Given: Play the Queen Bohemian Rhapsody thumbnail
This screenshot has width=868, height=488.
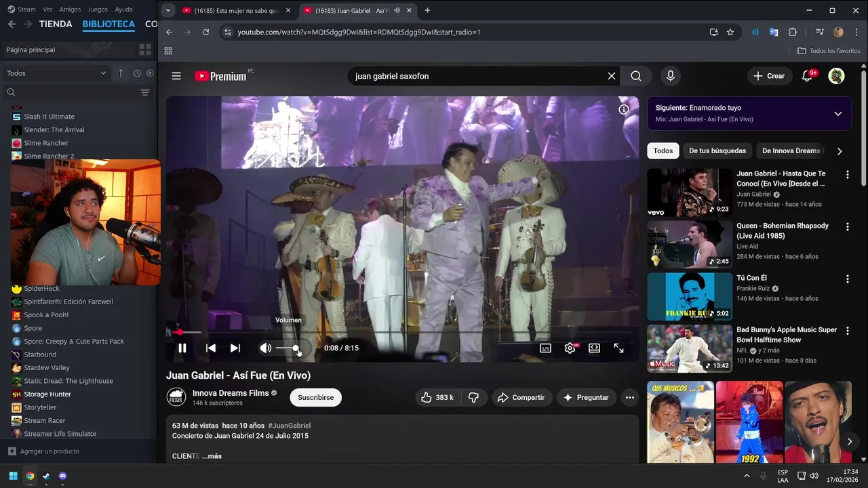Looking at the screenshot, I should coord(690,244).
